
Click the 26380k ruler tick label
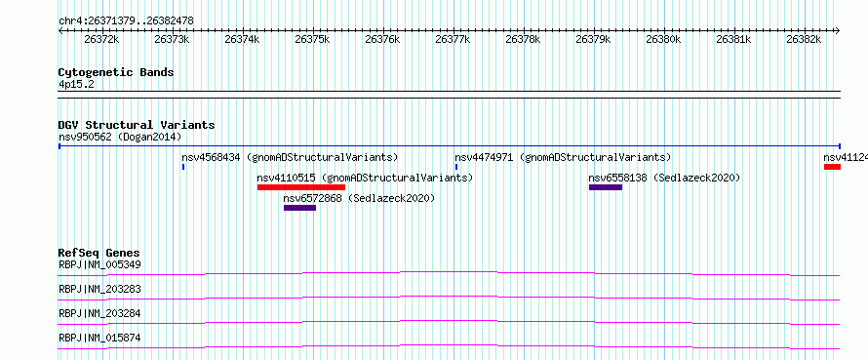click(664, 40)
